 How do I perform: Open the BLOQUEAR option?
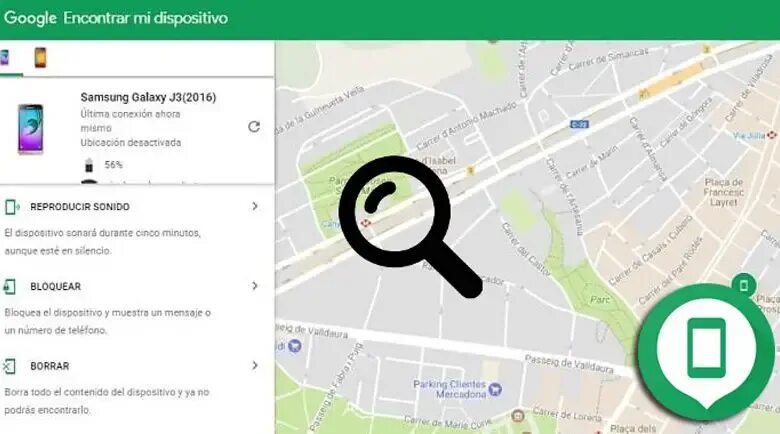point(55,286)
